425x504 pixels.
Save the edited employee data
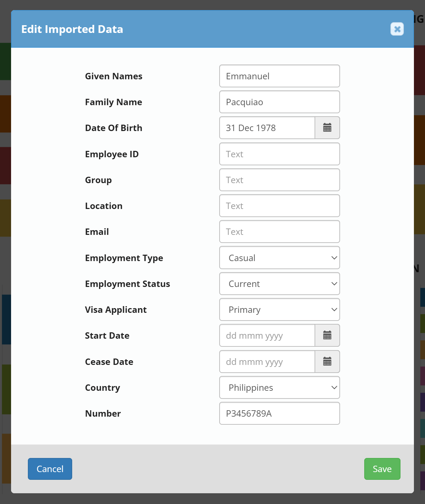[382, 469]
